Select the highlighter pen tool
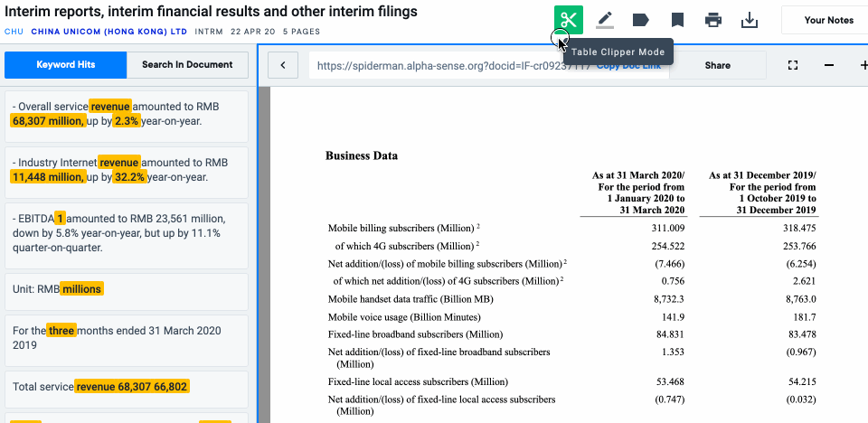Image resolution: width=868 pixels, height=423 pixels. (x=605, y=20)
